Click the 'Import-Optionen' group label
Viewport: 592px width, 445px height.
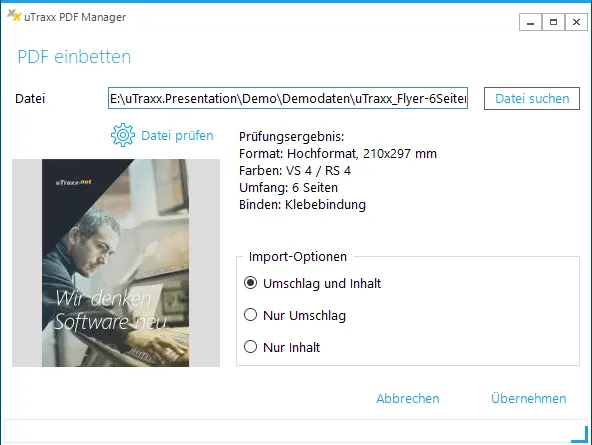click(298, 257)
